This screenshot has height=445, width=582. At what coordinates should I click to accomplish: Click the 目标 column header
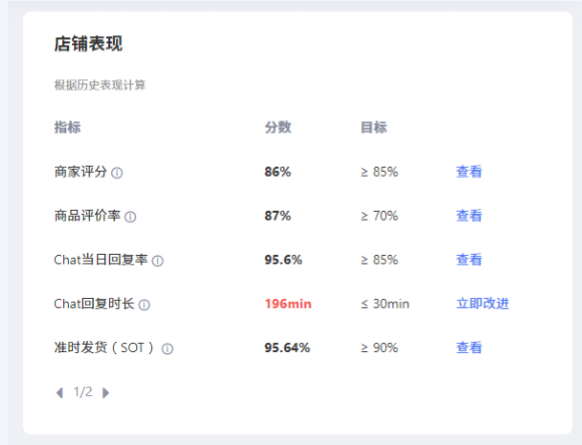(x=374, y=127)
